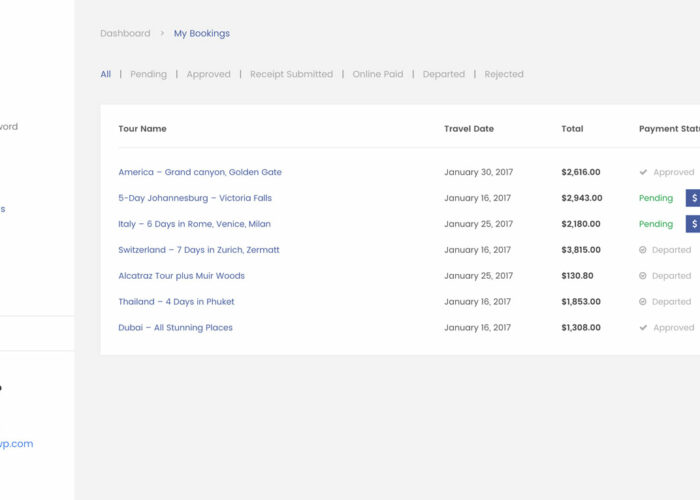The image size is (700, 500).
Task: Show Departed bookings
Action: [x=443, y=74]
